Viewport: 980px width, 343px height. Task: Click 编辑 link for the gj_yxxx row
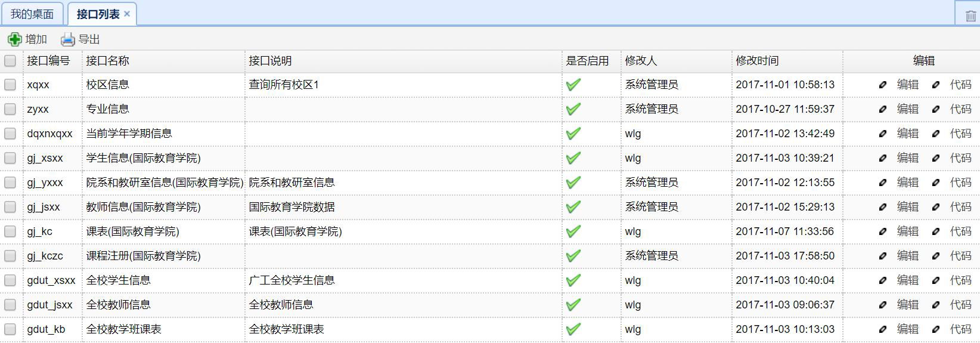(907, 183)
